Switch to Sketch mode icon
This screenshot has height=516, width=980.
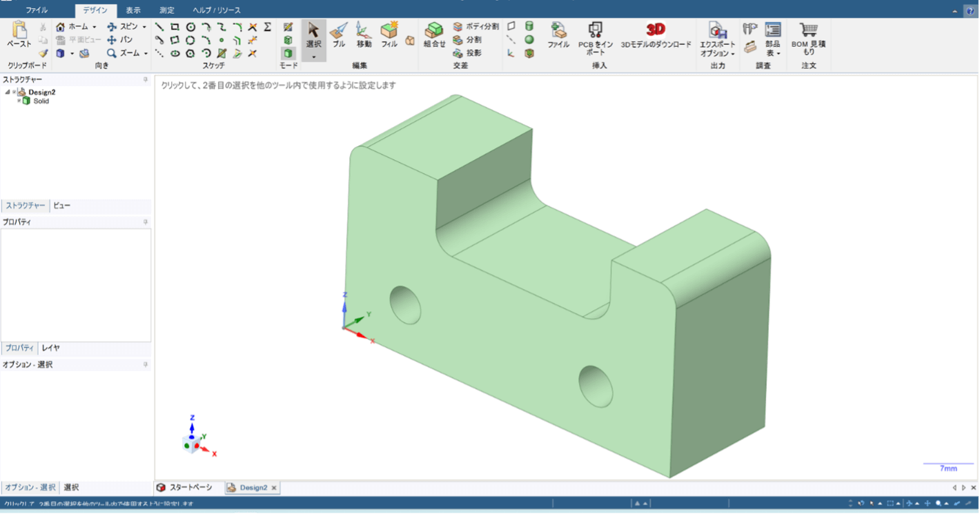[x=288, y=27]
